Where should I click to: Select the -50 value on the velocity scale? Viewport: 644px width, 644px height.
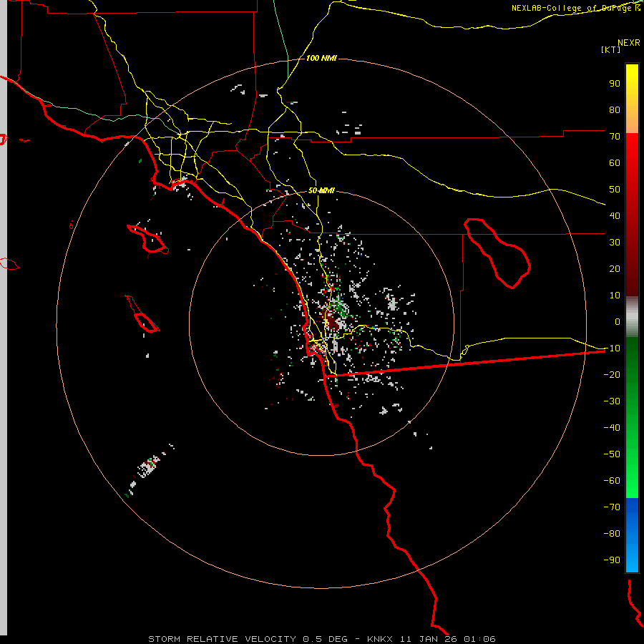pos(612,454)
